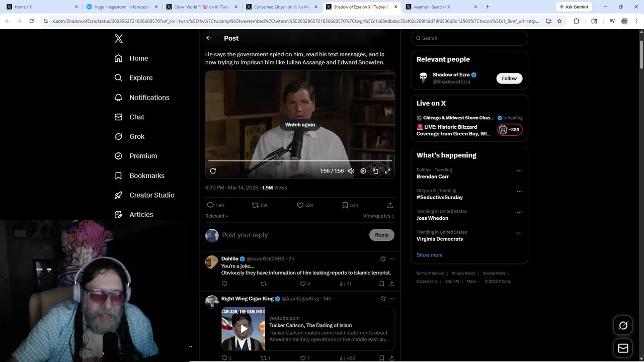This screenshot has height=362, width=644.
Task: Open Chrome extensions puzzle icon
Action: [577, 21]
